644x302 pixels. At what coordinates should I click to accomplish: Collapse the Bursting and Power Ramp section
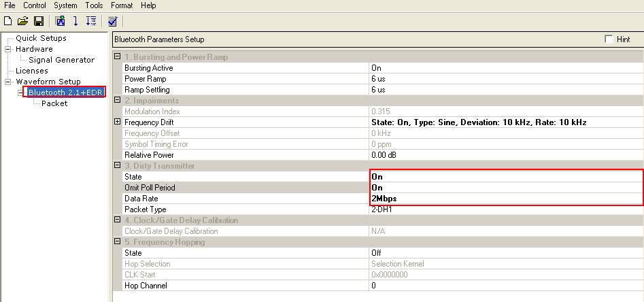point(118,56)
